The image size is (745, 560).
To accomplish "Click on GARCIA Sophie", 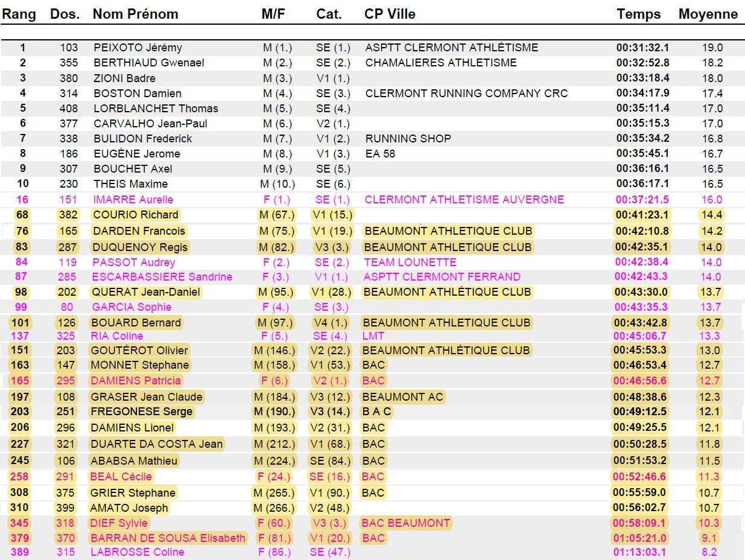I will (132, 307).
